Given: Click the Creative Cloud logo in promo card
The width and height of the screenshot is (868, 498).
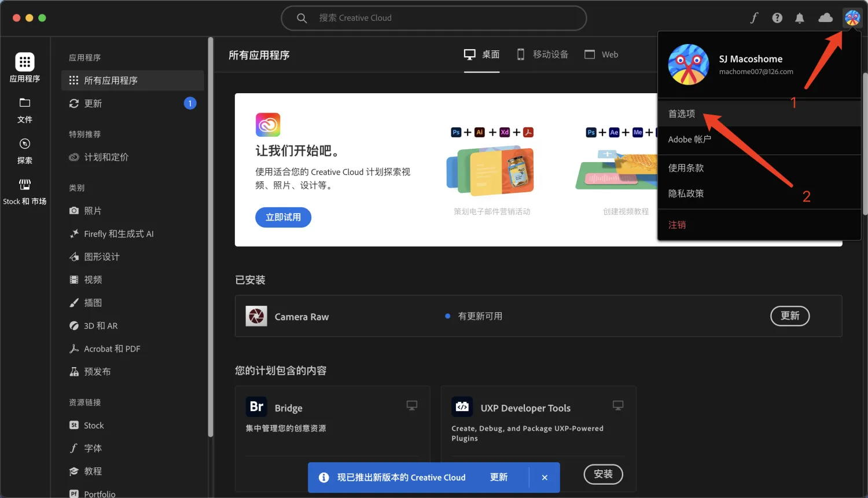Looking at the screenshot, I should [268, 124].
